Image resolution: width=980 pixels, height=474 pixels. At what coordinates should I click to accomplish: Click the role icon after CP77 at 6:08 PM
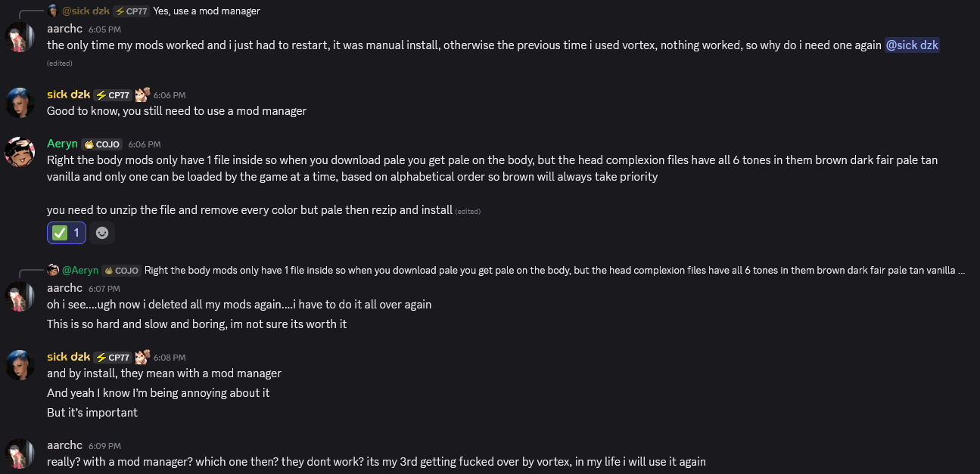click(142, 358)
